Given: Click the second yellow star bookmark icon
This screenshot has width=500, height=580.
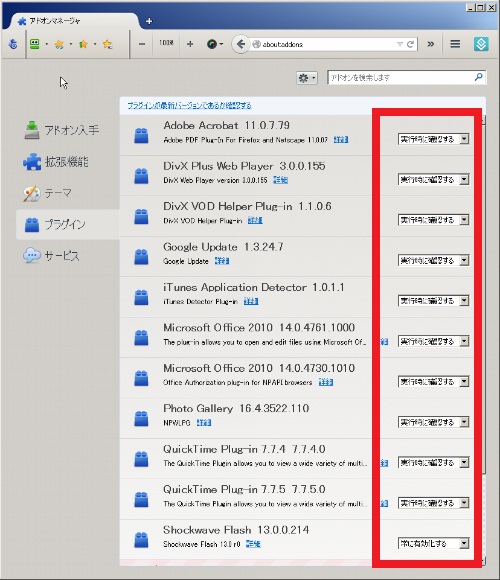Looking at the screenshot, I should tap(83, 45).
